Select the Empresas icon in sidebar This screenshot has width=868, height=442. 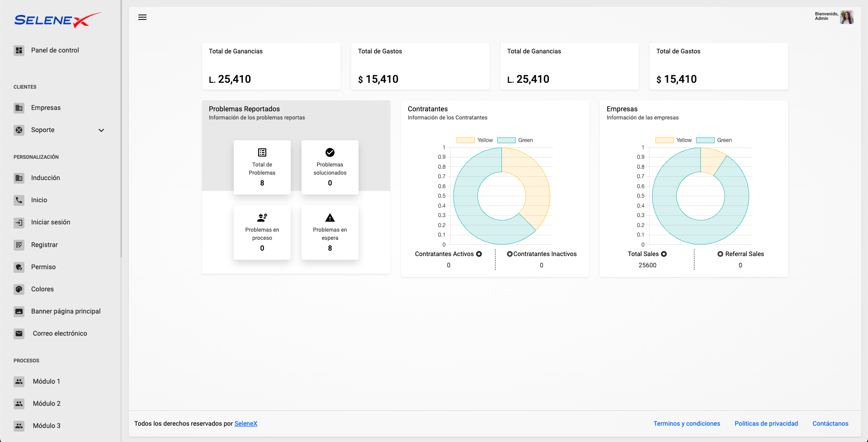tap(19, 108)
